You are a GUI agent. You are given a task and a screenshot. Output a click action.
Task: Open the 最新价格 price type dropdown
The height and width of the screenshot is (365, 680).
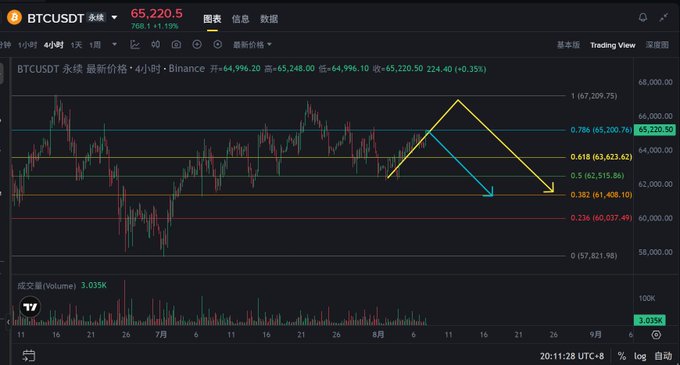point(252,45)
